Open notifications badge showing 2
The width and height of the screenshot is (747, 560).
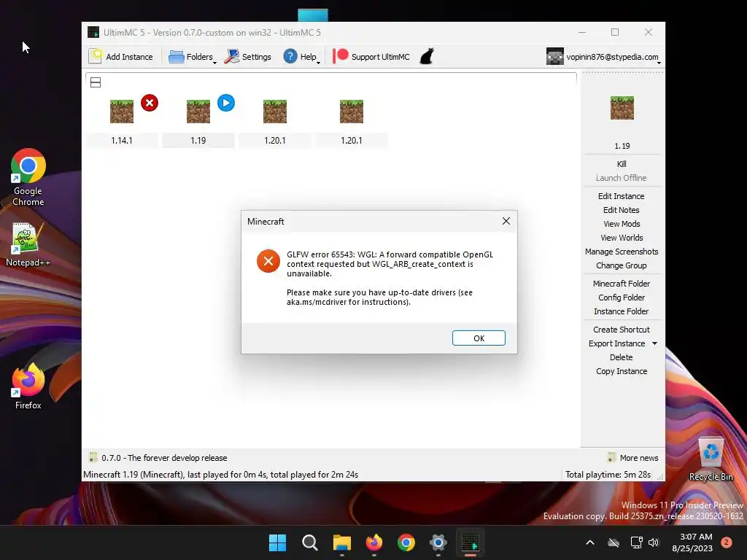tap(726, 542)
